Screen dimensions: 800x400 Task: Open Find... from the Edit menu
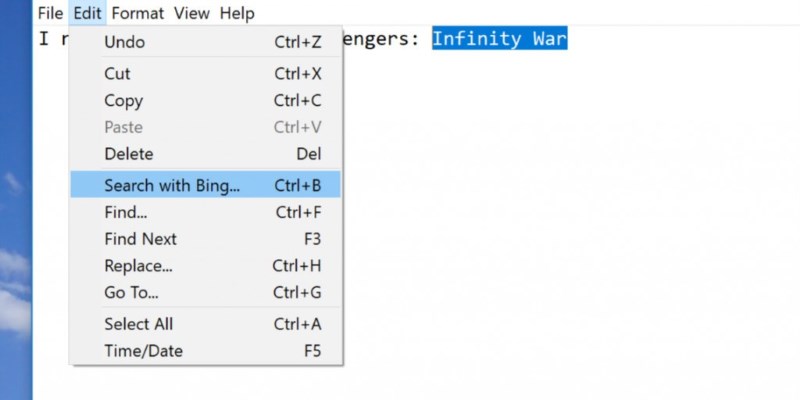click(126, 212)
